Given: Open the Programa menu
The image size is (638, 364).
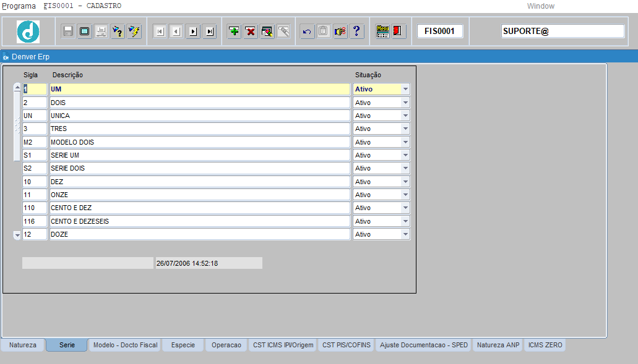Looking at the screenshot, I should 19,6.
